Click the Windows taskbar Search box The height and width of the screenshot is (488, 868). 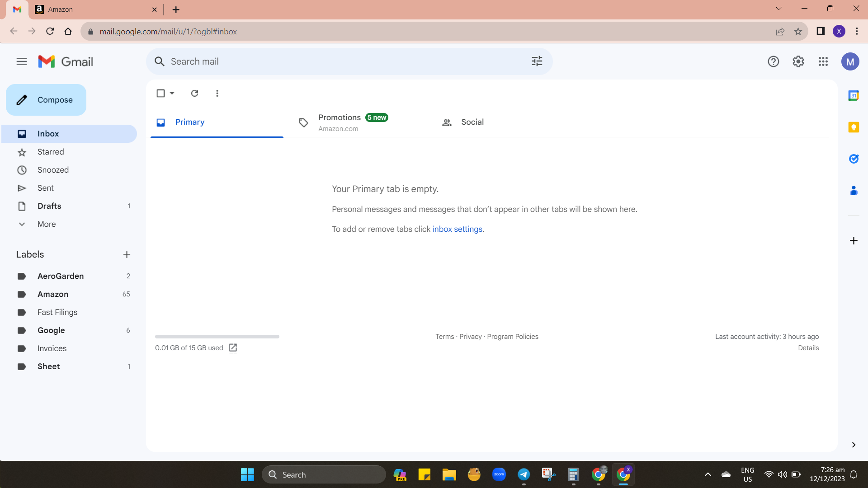point(324,474)
